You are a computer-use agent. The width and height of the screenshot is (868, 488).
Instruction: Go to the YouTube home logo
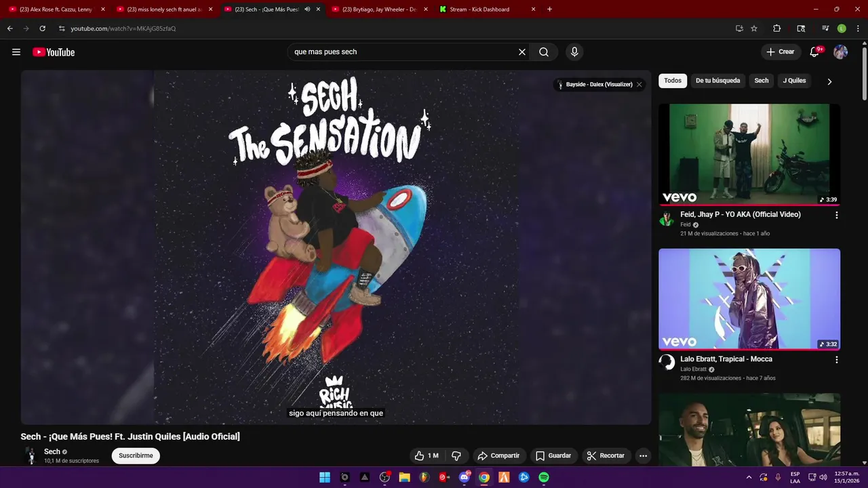click(x=54, y=52)
